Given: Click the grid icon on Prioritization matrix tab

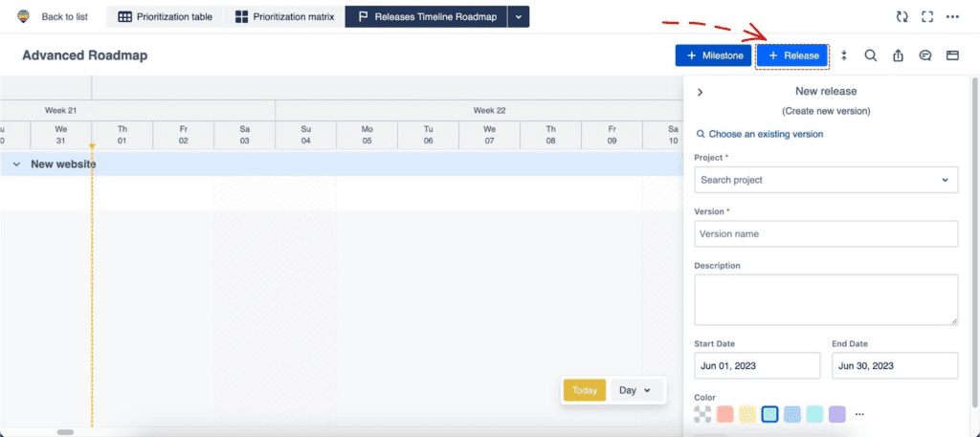Looking at the screenshot, I should click(242, 17).
